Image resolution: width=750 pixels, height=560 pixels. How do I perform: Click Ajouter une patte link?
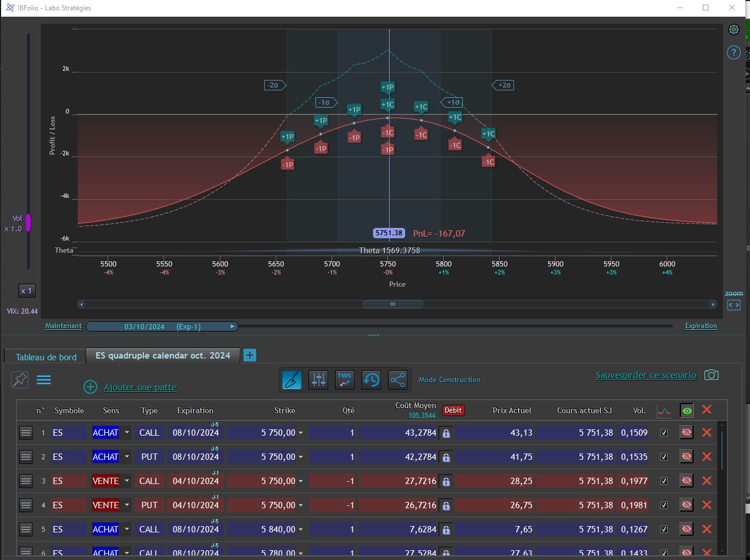click(140, 387)
